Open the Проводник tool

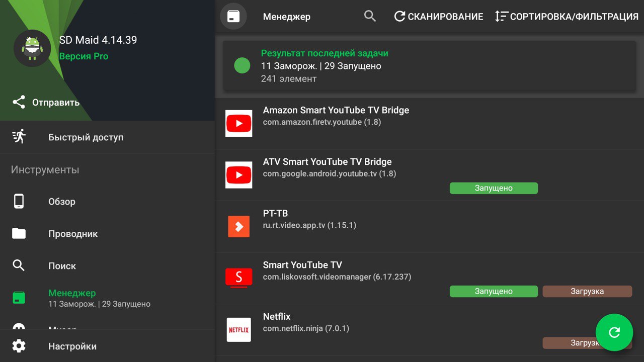pos(107,234)
